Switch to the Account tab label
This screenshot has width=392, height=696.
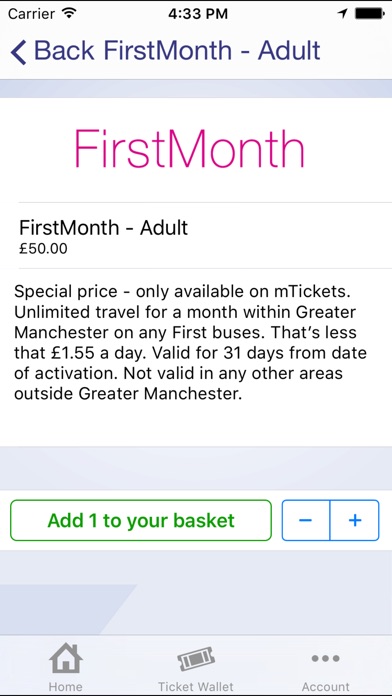pos(326,686)
